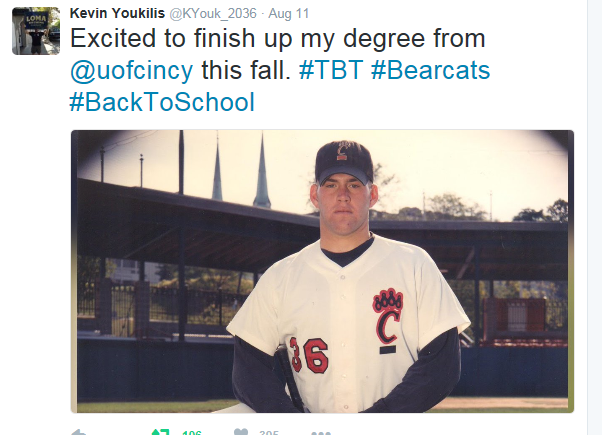The width and height of the screenshot is (602, 435).
Task: Open Kevin Youkilis profile avatar picture
Action: [36, 31]
